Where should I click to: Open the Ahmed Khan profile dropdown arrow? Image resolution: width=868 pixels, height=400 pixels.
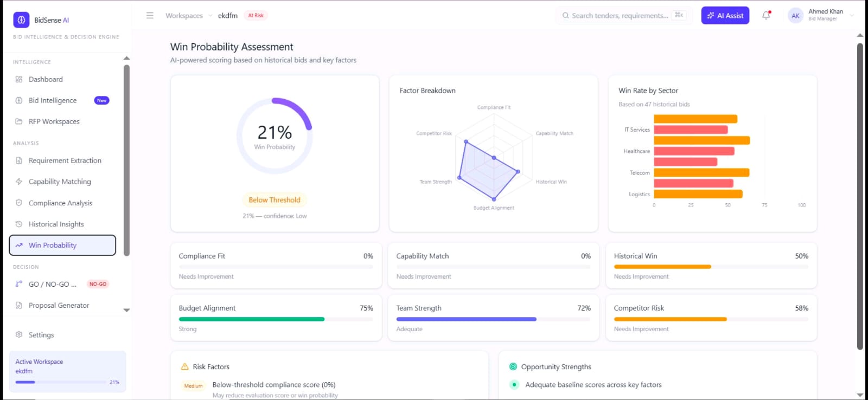pyautogui.click(x=852, y=16)
